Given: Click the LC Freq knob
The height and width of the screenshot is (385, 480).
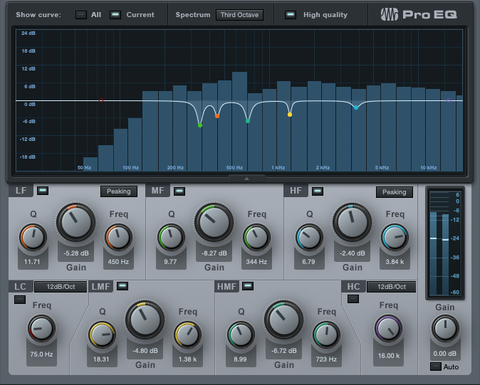Looking at the screenshot, I should click(x=41, y=328).
